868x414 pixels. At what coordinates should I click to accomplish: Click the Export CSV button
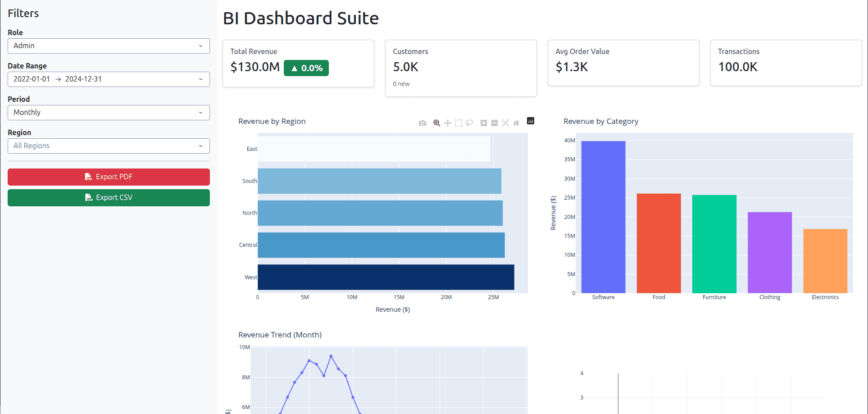tap(108, 197)
